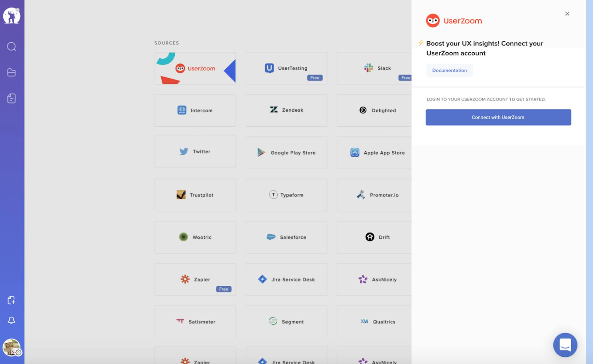
Task: Select the Satismeter source card
Action: pyautogui.click(x=195, y=322)
